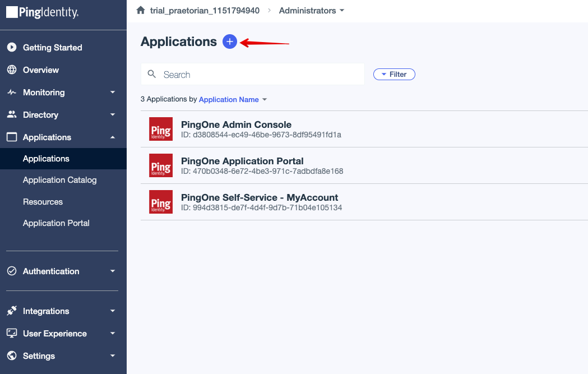Viewport: 588px width, 374px height.
Task: Expand the Integrations menu arrow
Action: click(x=113, y=311)
